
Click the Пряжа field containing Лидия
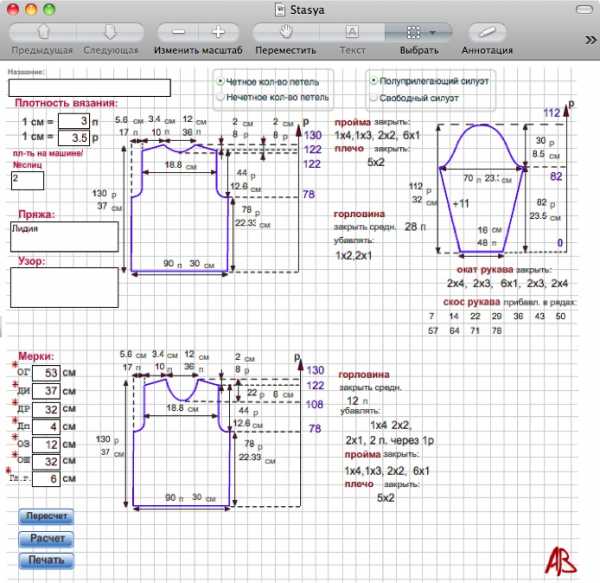(x=64, y=236)
